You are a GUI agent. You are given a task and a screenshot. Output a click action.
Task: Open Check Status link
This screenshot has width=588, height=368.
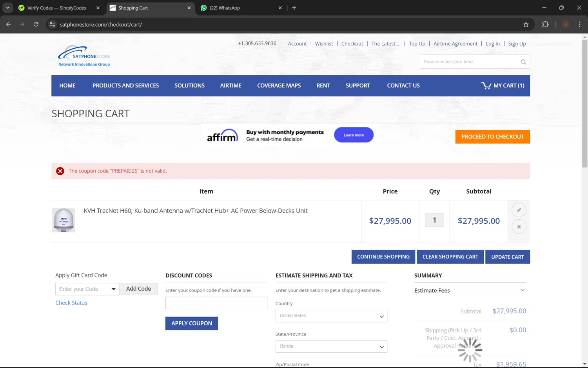pyautogui.click(x=71, y=303)
